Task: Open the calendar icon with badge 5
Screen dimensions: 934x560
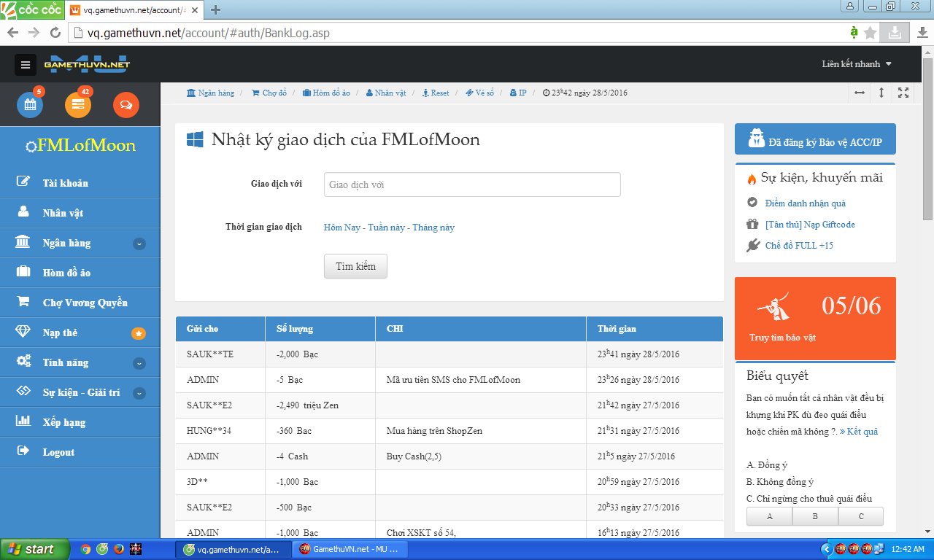Action: tap(30, 105)
